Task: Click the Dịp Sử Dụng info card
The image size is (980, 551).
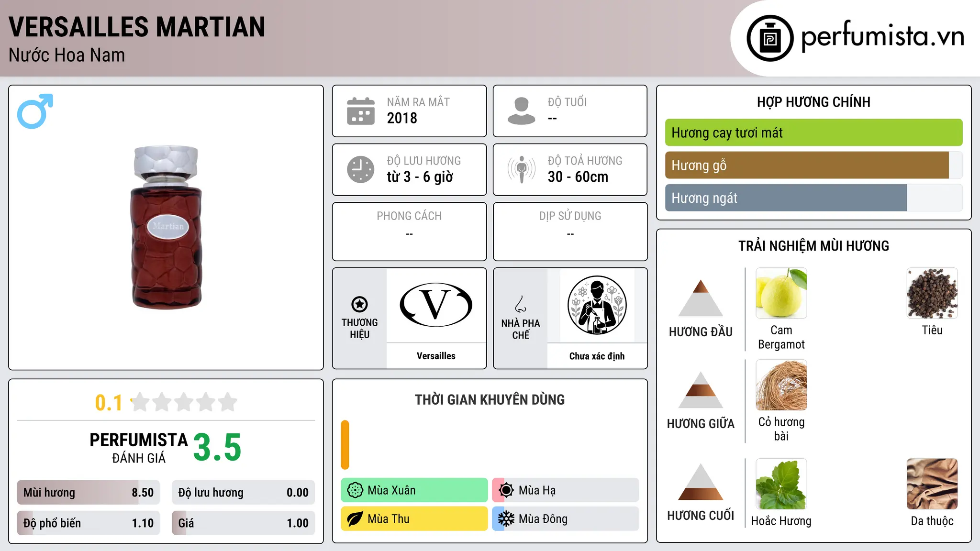Action: tap(570, 231)
